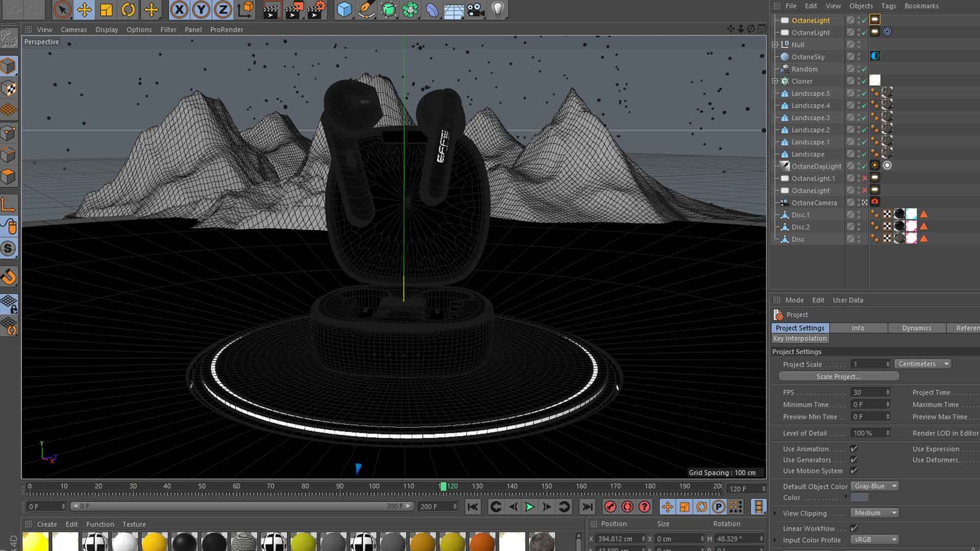Open the Cameras menu in the viewport
This screenshot has width=980, height=551.
(x=73, y=30)
